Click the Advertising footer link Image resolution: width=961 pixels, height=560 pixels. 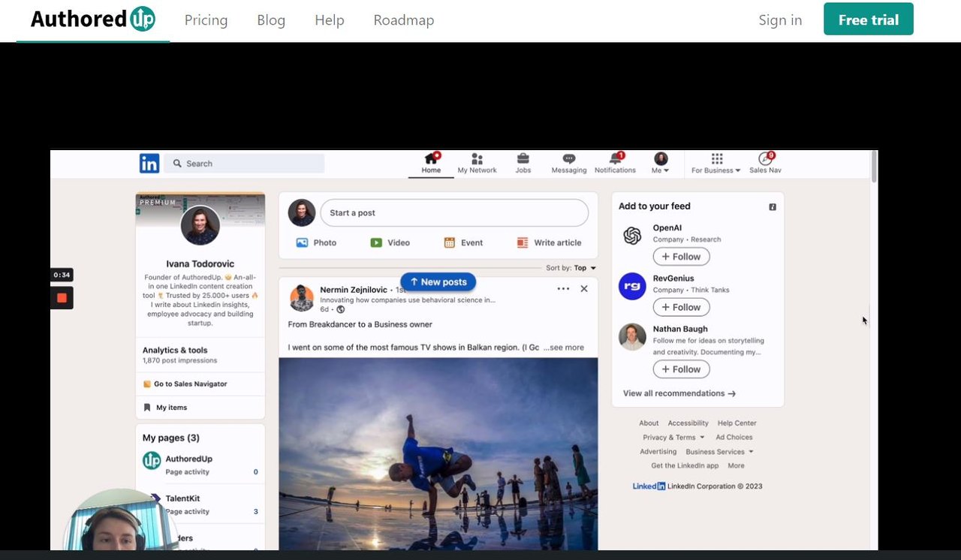pos(658,452)
